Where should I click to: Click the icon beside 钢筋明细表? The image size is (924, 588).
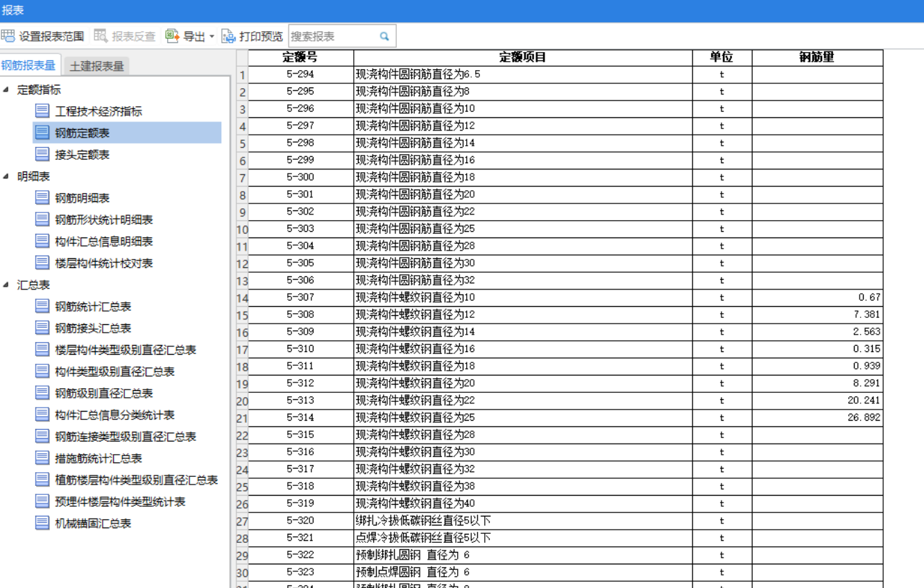click(x=42, y=197)
